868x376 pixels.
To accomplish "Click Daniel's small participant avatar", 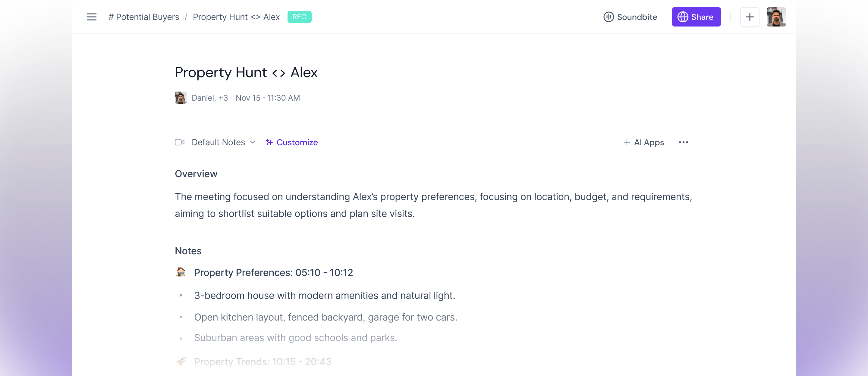I will (x=181, y=98).
